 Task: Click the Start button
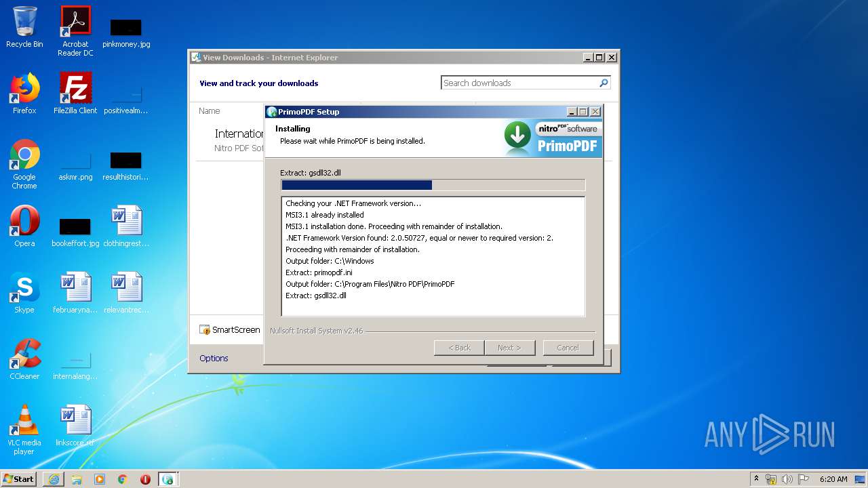pyautogui.click(x=19, y=479)
